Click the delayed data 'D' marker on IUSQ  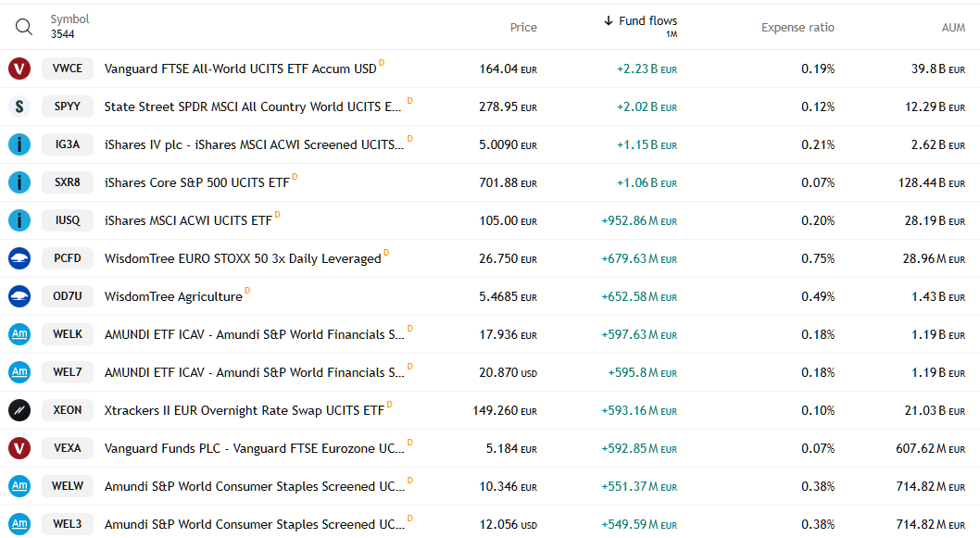click(278, 214)
